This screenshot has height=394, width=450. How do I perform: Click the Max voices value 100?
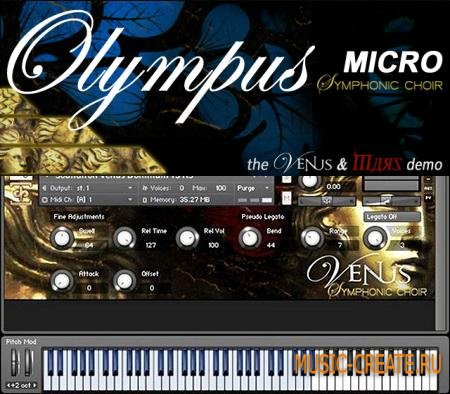pos(220,188)
